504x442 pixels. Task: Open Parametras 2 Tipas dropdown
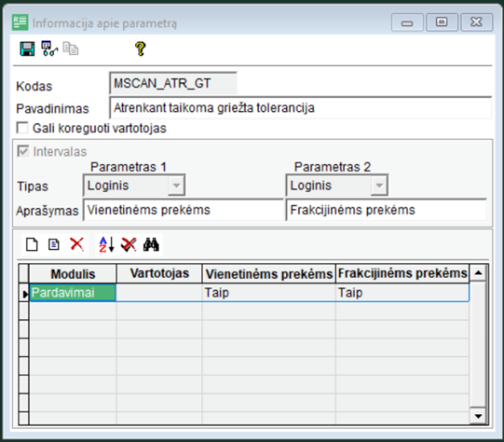click(379, 186)
